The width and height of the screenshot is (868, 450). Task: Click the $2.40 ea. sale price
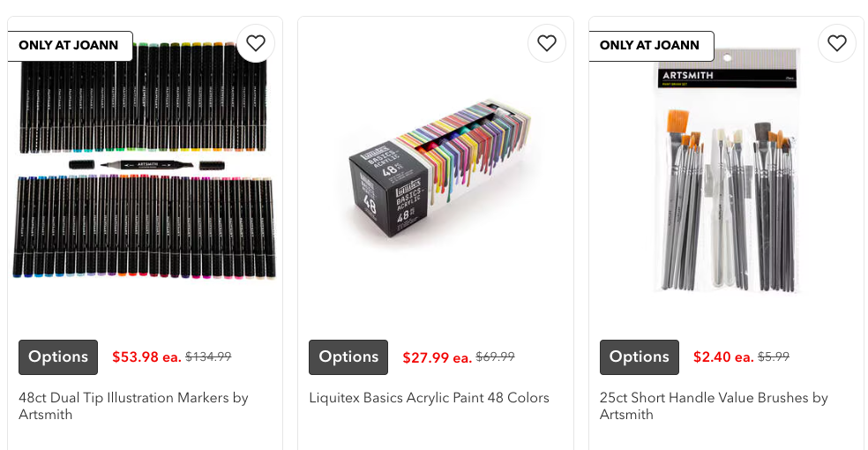point(723,357)
